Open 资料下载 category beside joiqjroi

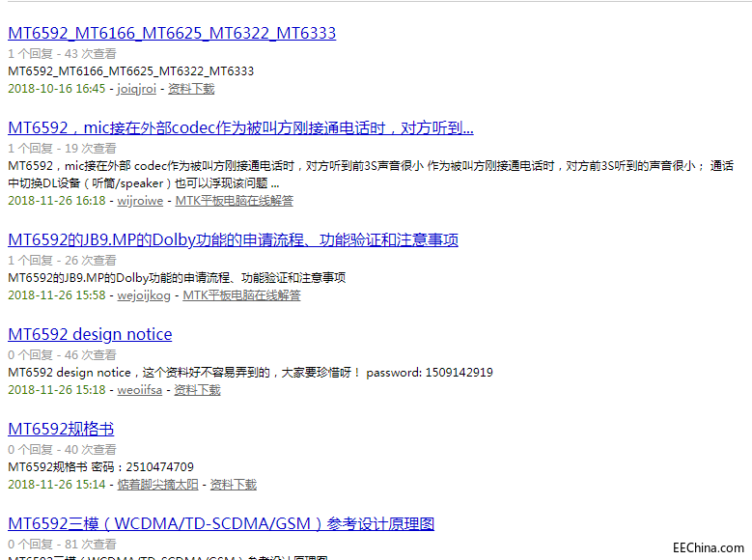coord(191,89)
